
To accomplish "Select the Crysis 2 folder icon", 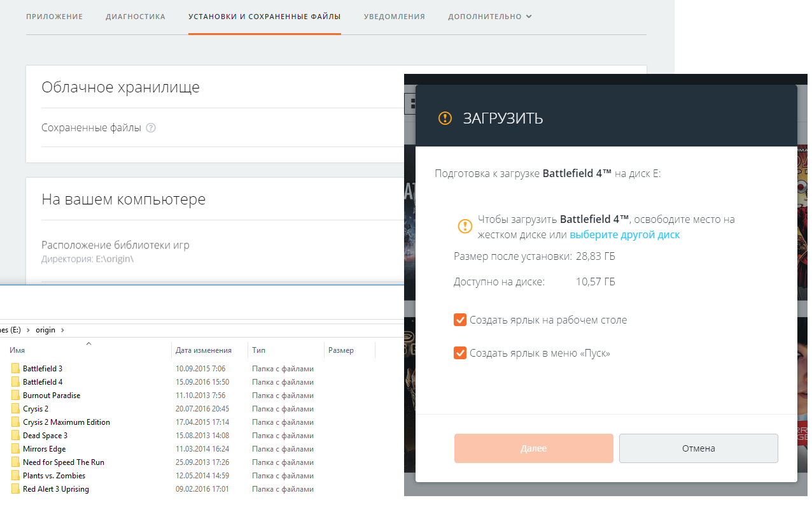I will pos(16,408).
